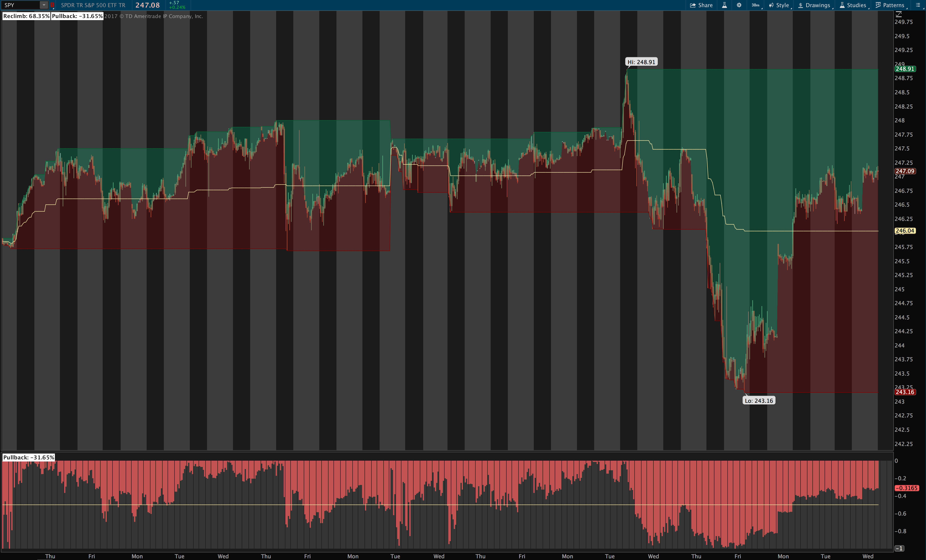Screen dimensions: 926x560
Task: Open the list menu icon at far right
Action: [x=918, y=5]
